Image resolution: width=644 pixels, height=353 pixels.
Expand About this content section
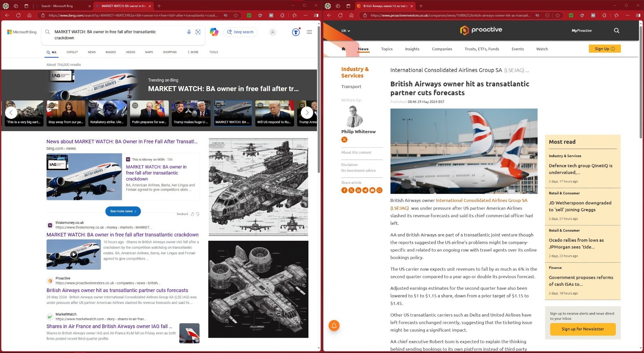[356, 152]
